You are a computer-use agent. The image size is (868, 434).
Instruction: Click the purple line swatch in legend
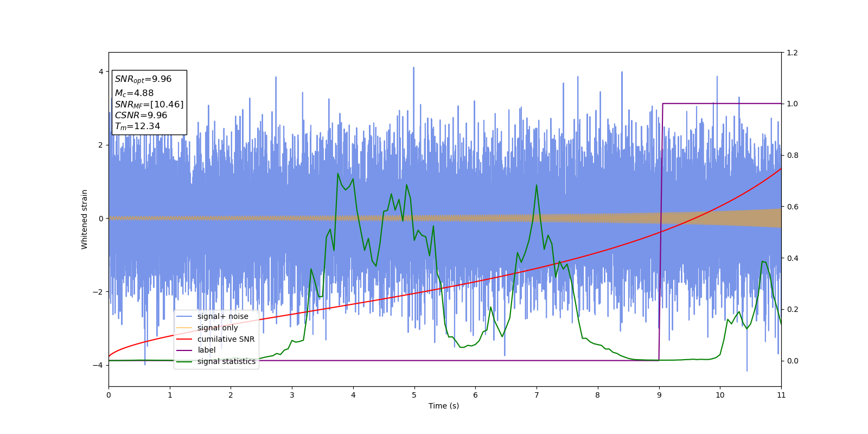click(184, 350)
